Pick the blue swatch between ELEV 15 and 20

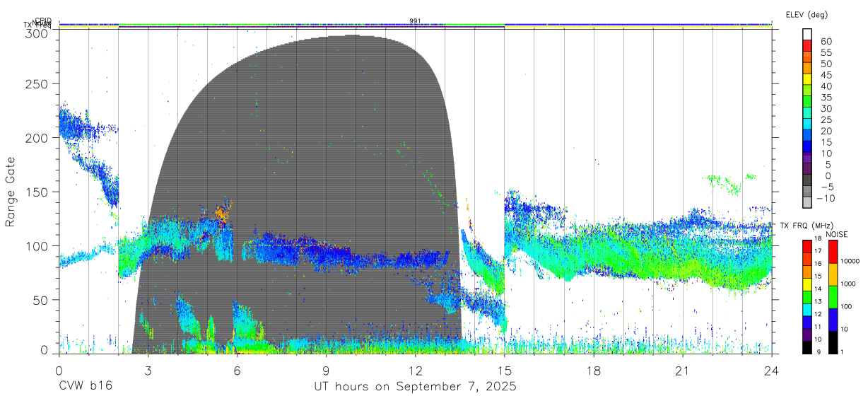[x=807, y=136]
